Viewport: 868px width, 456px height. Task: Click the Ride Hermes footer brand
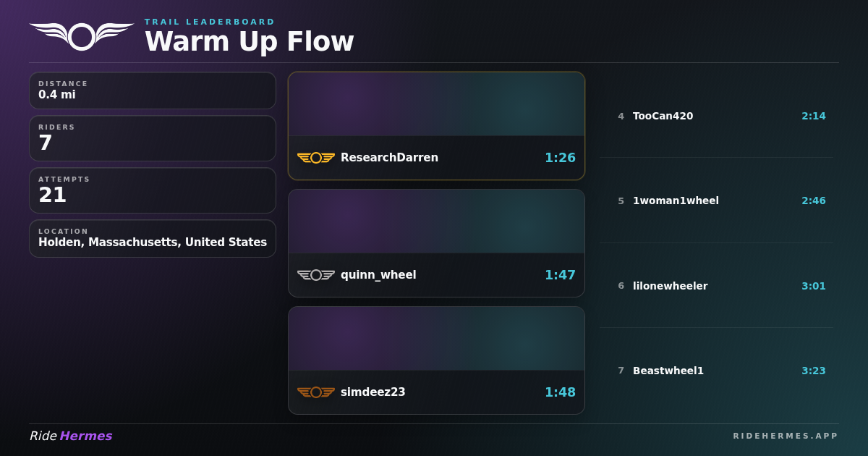[71, 436]
